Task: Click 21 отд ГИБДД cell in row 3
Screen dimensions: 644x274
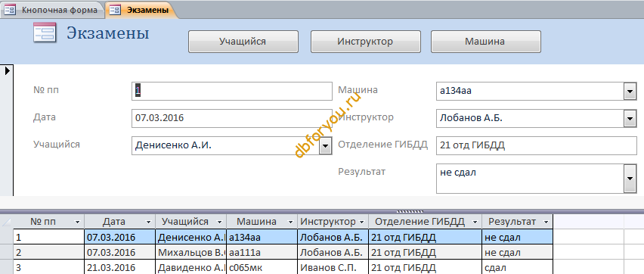Action: [425, 267]
